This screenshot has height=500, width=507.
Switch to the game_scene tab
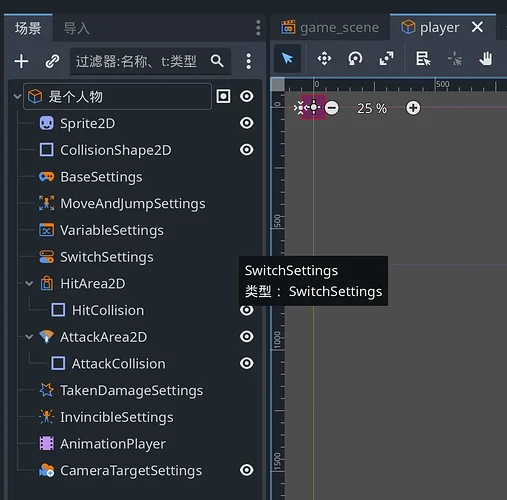(x=330, y=28)
